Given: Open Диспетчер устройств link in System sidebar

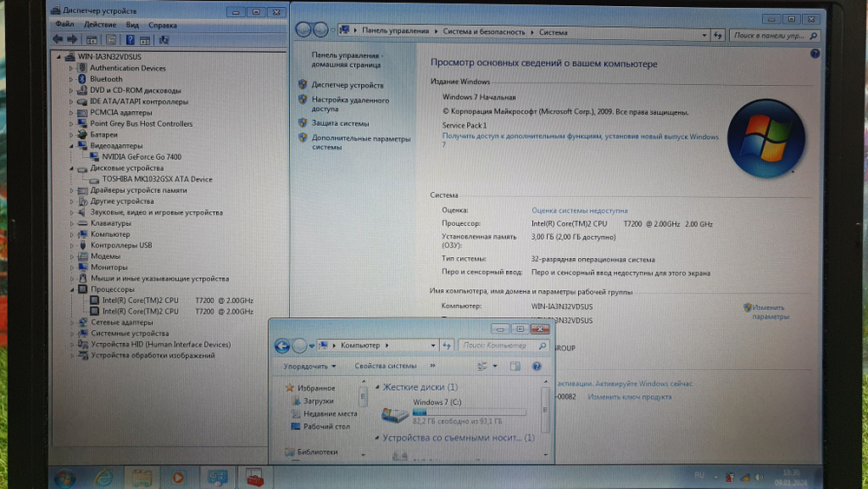Looking at the screenshot, I should (x=348, y=85).
